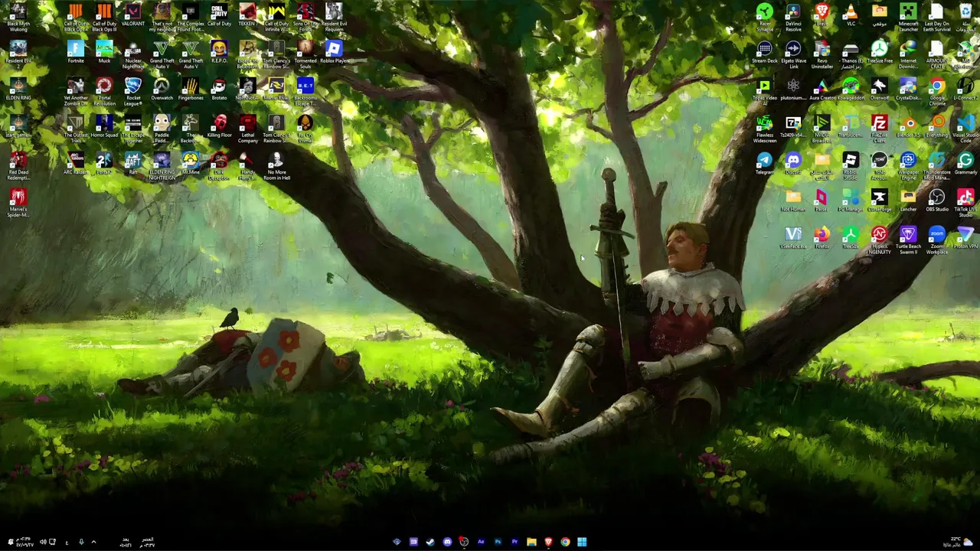This screenshot has height=551, width=980.
Task: Open Google Chrome desktop shortcut
Action: [937, 91]
